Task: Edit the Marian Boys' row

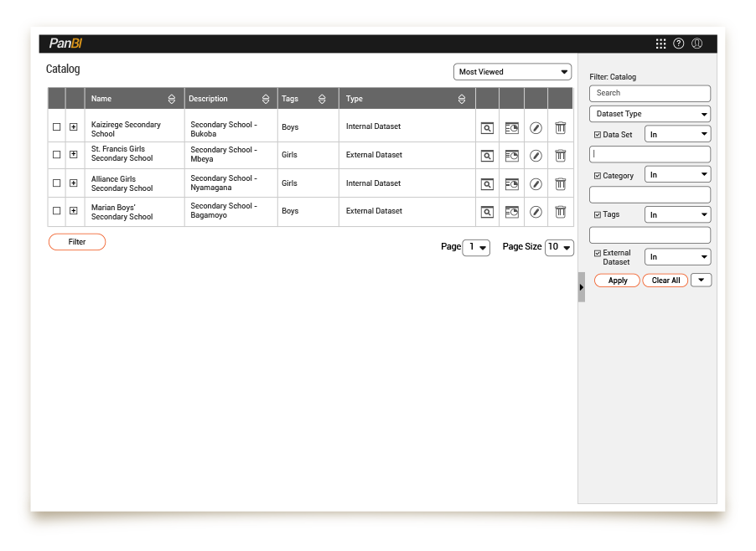Action: pos(536,213)
